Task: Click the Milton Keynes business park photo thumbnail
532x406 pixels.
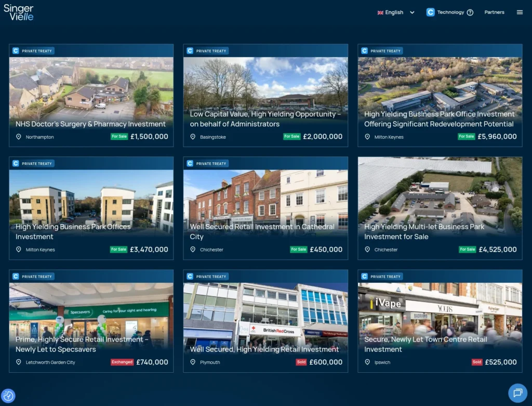Action: (440, 83)
